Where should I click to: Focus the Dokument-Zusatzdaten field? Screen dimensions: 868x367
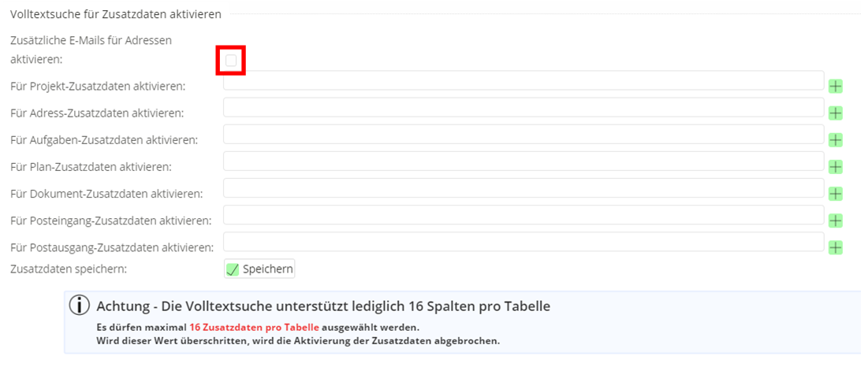point(523,187)
